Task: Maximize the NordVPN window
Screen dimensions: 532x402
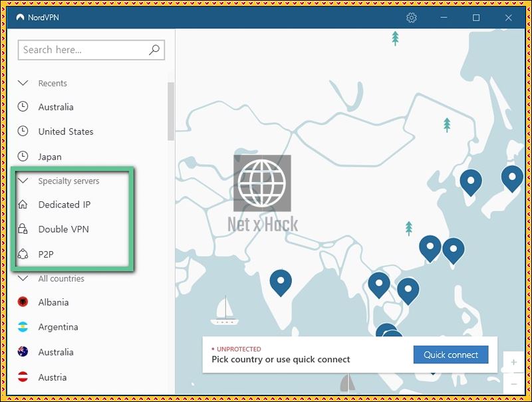Action: point(476,18)
